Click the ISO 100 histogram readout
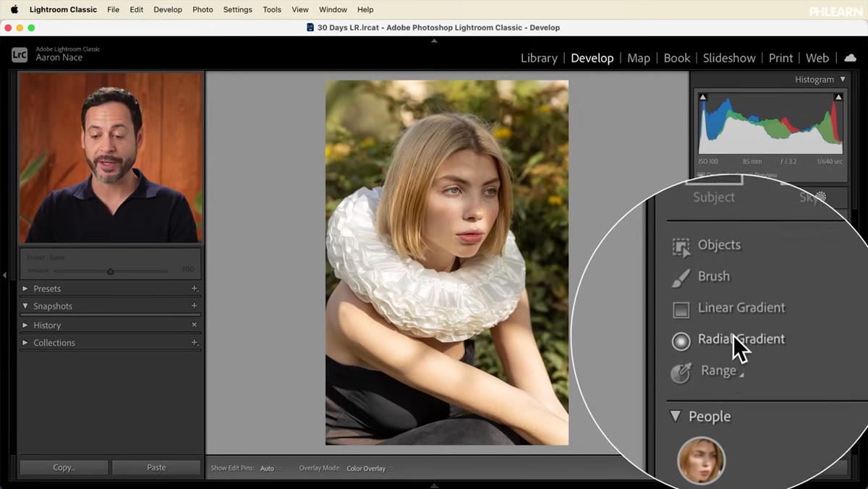 tap(709, 161)
